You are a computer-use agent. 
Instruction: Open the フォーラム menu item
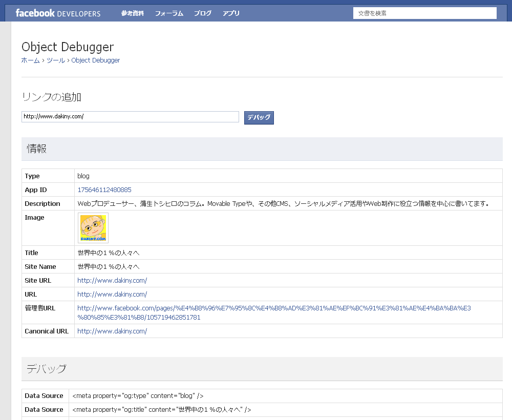[169, 13]
